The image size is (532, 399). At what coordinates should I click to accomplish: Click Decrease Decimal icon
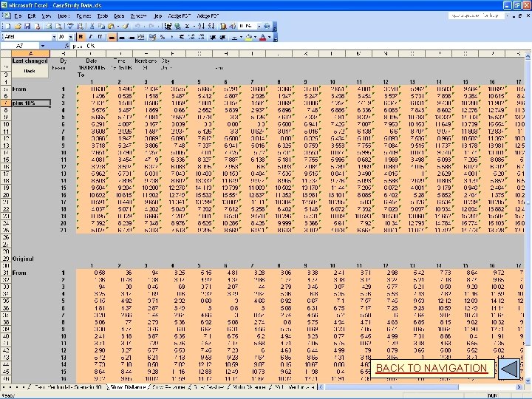[202, 38]
